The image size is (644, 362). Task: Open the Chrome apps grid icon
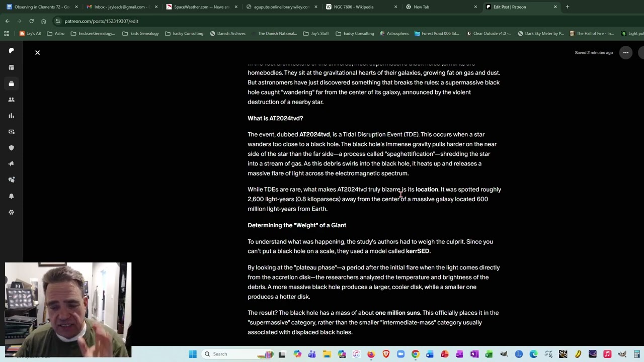pyautogui.click(x=7, y=34)
